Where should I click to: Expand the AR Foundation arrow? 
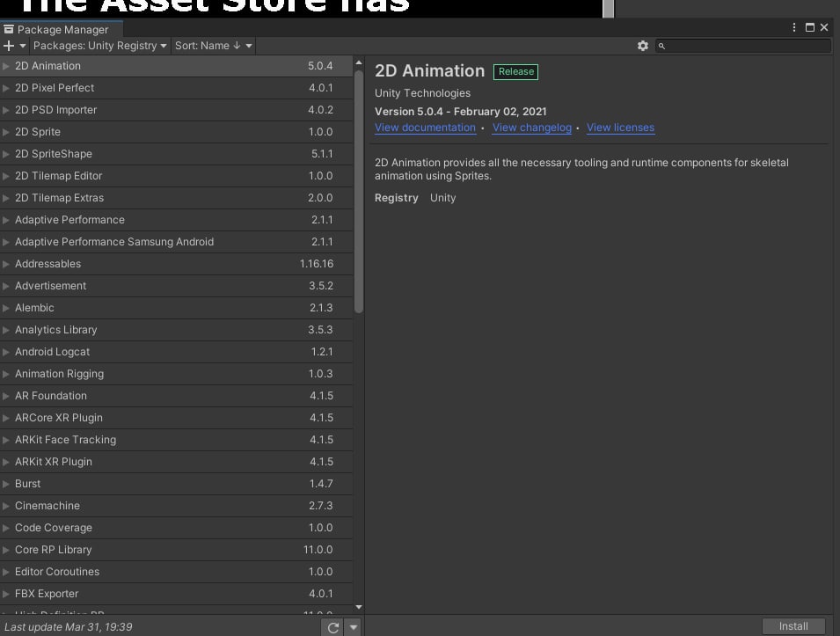pos(6,396)
